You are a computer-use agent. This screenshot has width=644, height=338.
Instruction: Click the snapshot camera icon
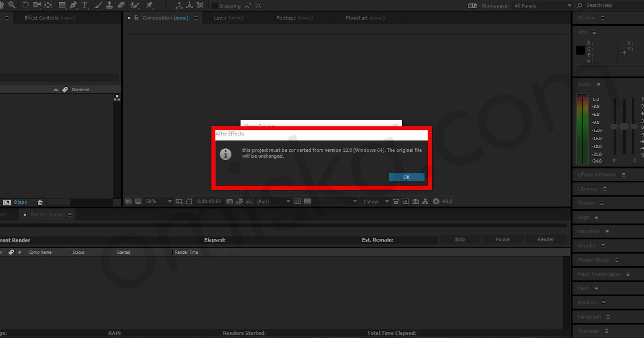[230, 201]
